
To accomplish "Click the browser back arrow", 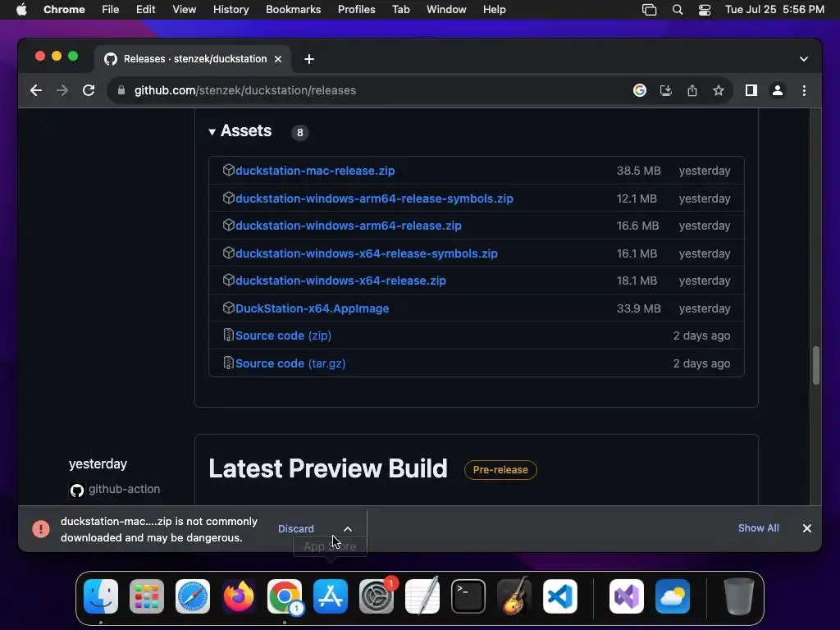I will [36, 90].
